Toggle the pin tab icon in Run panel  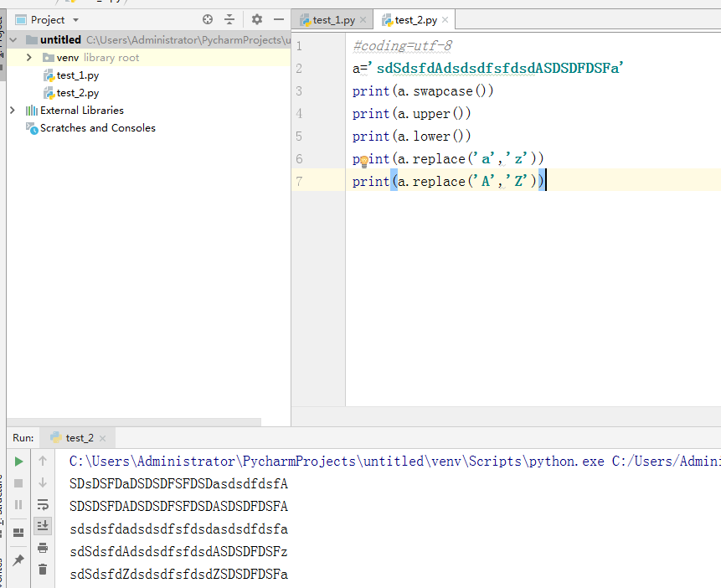[x=18, y=560]
